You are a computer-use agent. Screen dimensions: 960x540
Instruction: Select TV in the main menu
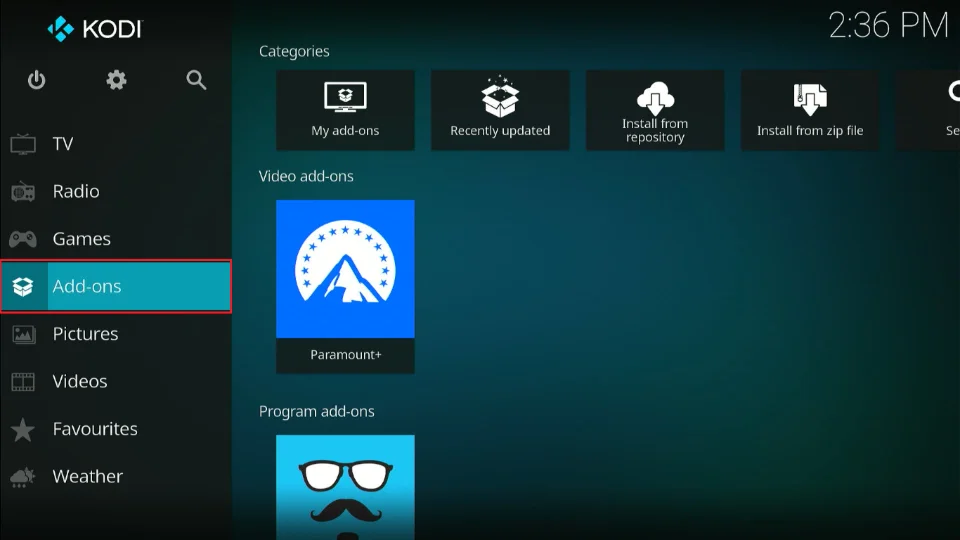[63, 144]
